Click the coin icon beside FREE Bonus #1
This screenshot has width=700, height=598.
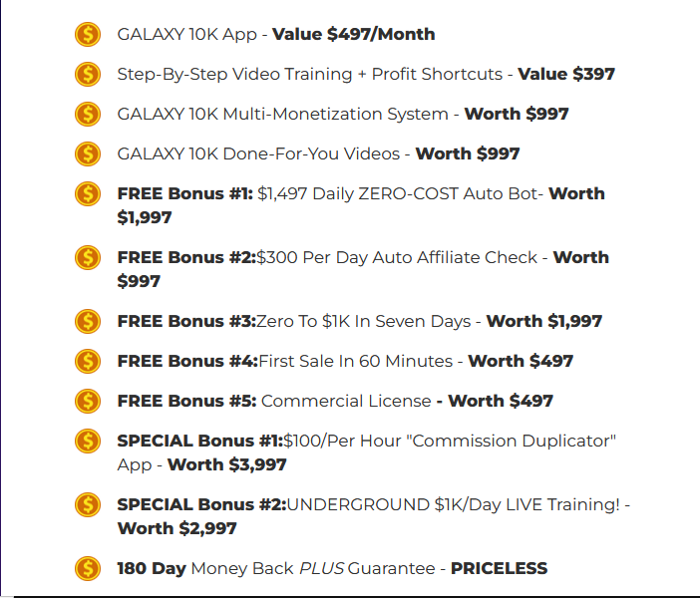[88, 193]
